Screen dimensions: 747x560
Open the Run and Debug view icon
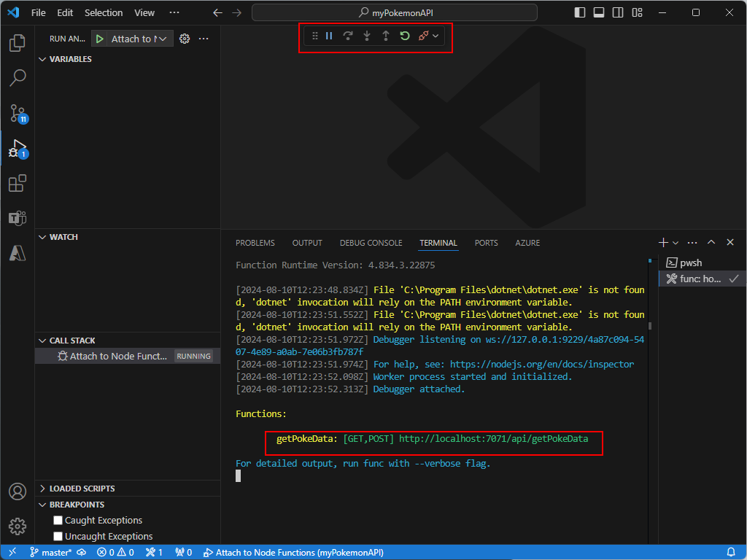tap(18, 149)
